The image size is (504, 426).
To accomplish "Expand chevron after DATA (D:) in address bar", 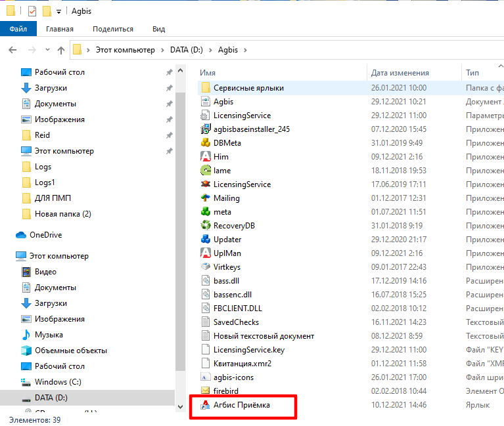I will (x=210, y=50).
